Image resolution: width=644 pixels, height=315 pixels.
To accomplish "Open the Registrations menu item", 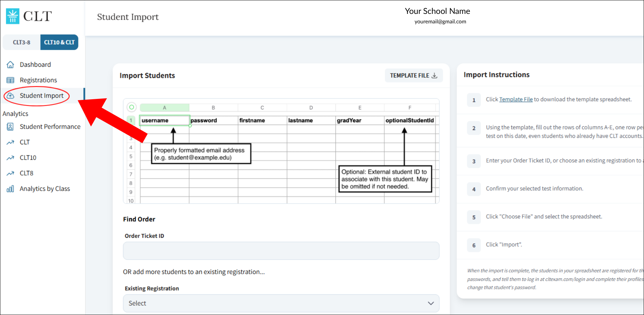I will coord(38,80).
